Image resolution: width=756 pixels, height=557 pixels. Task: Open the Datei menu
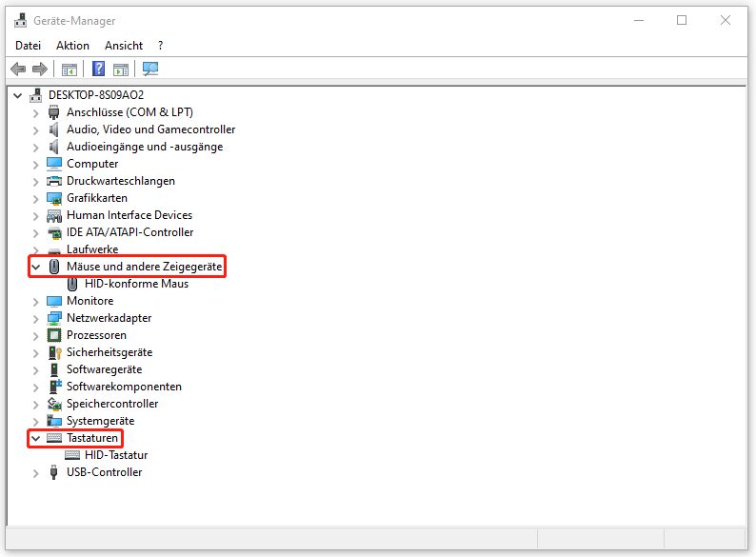point(28,46)
